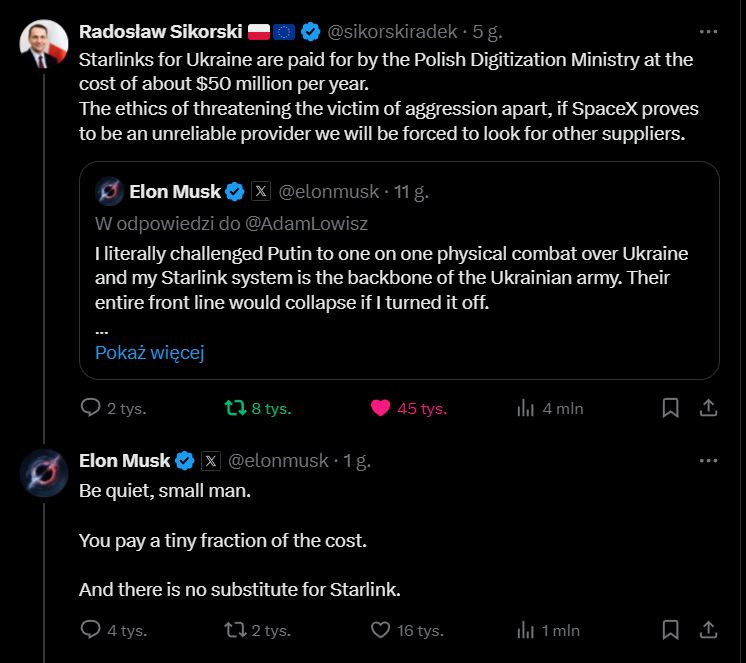Open more options for Elon Musk's reply
Viewport: 746px width, 663px height.
[x=707, y=461]
